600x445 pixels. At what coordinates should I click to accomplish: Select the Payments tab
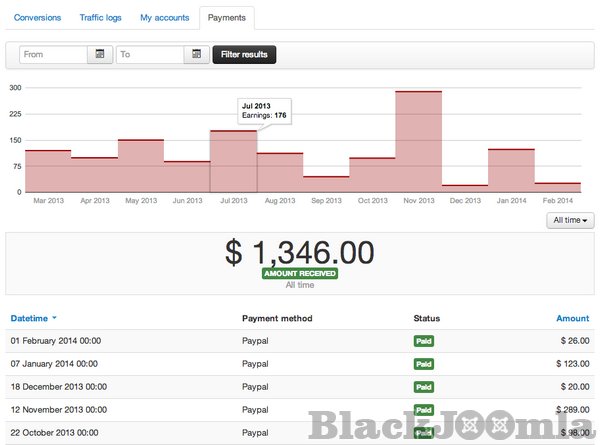(x=227, y=18)
